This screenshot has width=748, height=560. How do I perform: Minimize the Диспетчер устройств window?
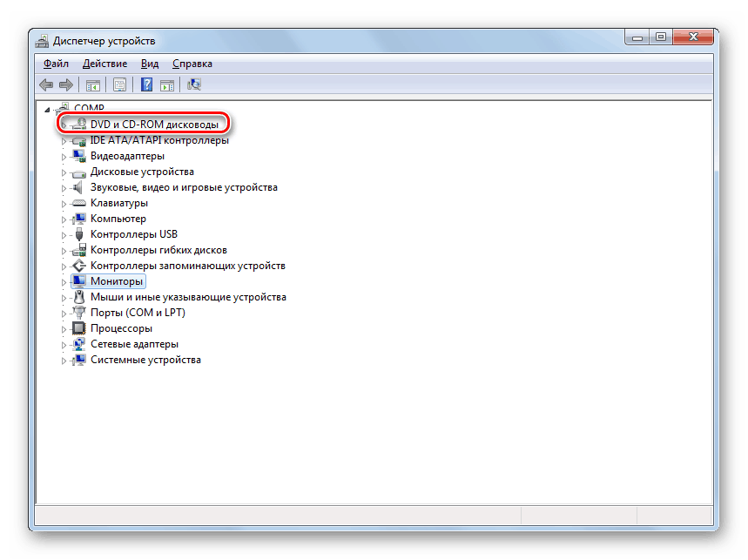pyautogui.click(x=637, y=37)
